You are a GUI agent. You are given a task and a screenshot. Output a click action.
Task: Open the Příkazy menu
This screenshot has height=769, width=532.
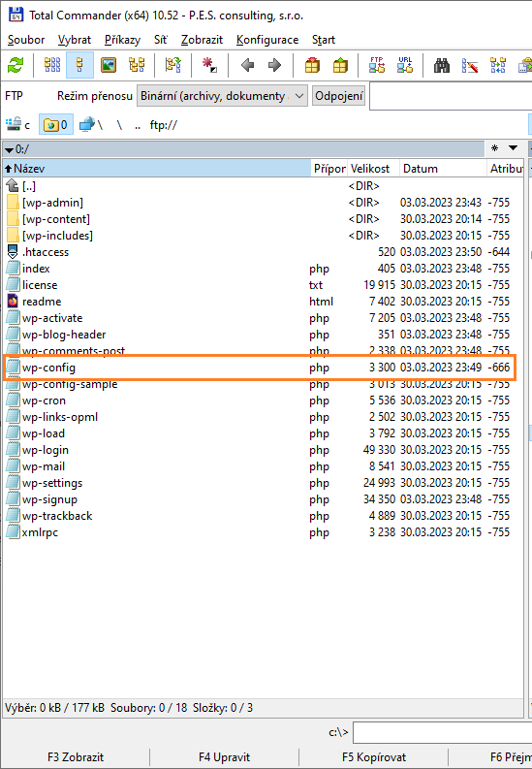(x=122, y=40)
